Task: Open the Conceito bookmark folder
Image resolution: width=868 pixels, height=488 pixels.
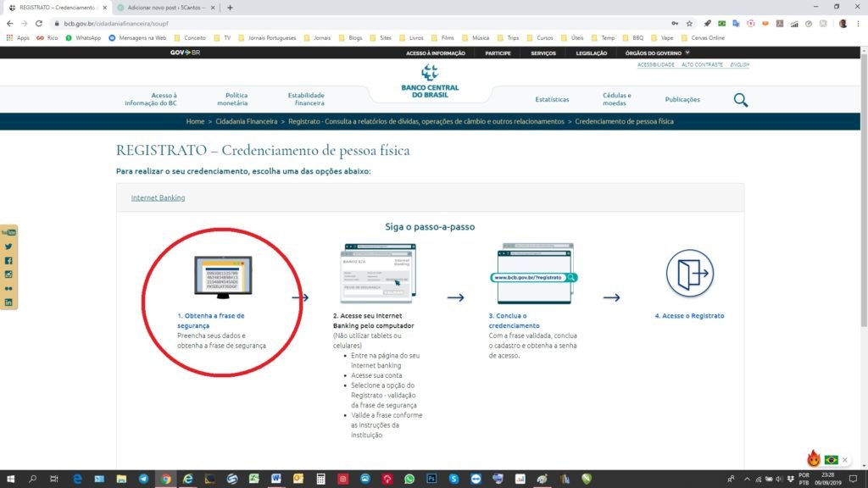Action: 190,37
